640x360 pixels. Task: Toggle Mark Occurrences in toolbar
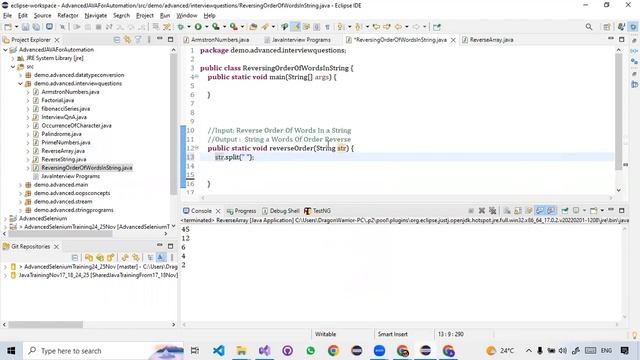coord(296,27)
